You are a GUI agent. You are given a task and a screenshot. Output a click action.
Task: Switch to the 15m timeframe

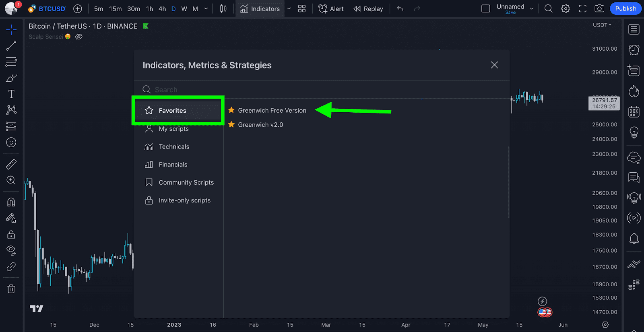pyautogui.click(x=116, y=8)
